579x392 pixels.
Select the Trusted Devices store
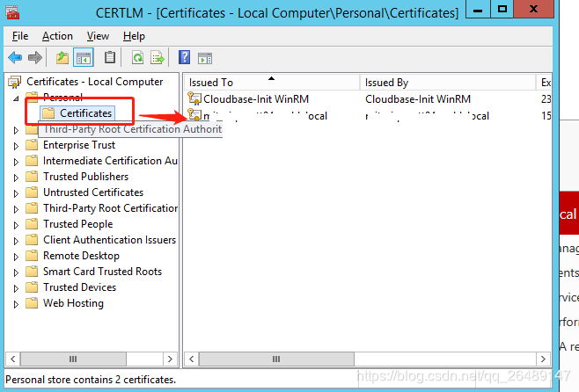(x=79, y=287)
